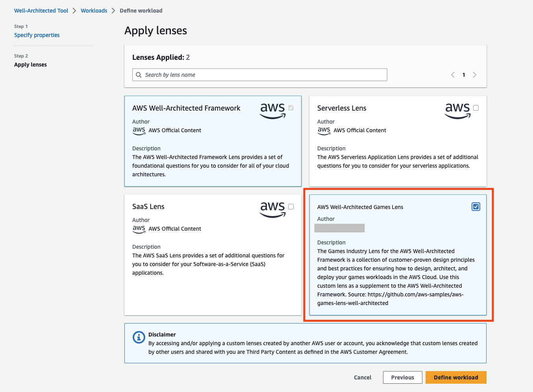Click the Serverless Lens description text

[398, 161]
